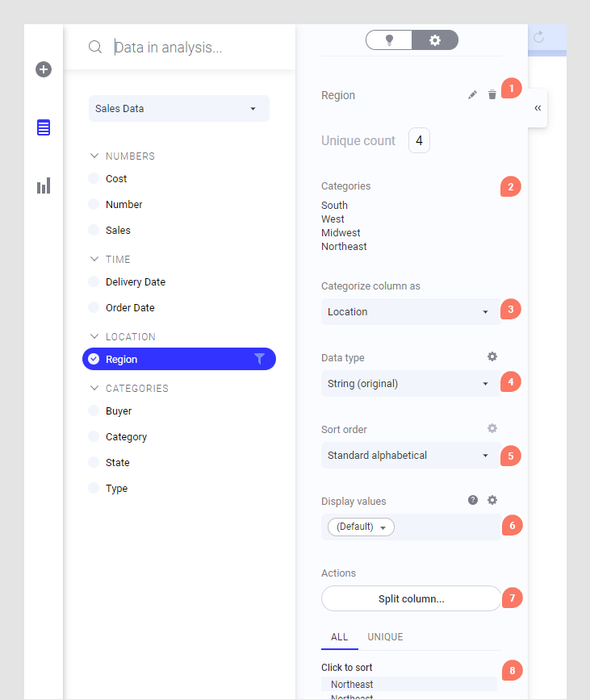Delete the Region column with trash icon
The height and width of the screenshot is (700, 590).
492,95
